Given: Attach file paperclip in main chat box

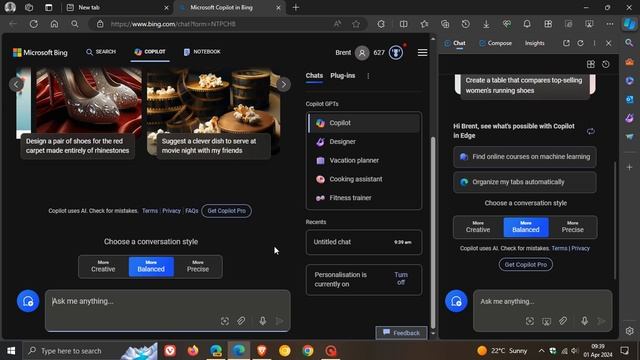Looking at the screenshot, I should [241, 321].
